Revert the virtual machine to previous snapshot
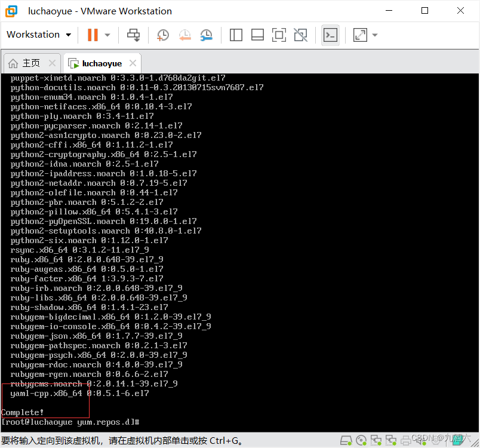 (185, 35)
